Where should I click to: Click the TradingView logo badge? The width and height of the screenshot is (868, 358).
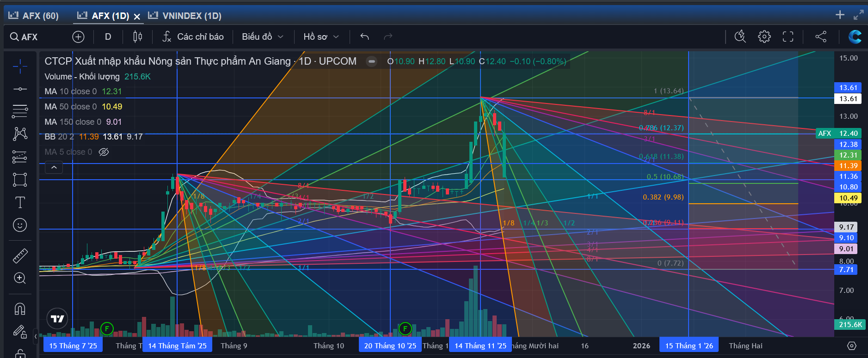57,318
